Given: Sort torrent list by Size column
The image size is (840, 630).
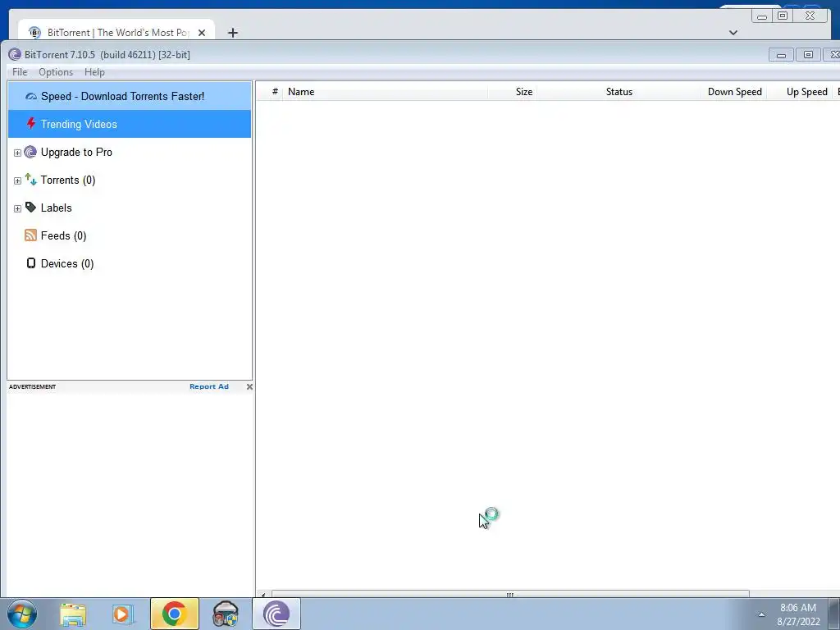Looking at the screenshot, I should pos(512,92).
